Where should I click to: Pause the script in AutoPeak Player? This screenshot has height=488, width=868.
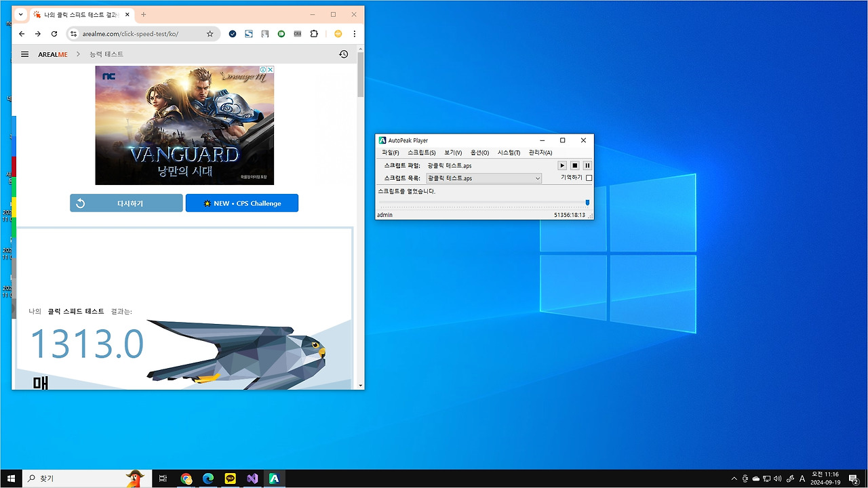[587, 165]
